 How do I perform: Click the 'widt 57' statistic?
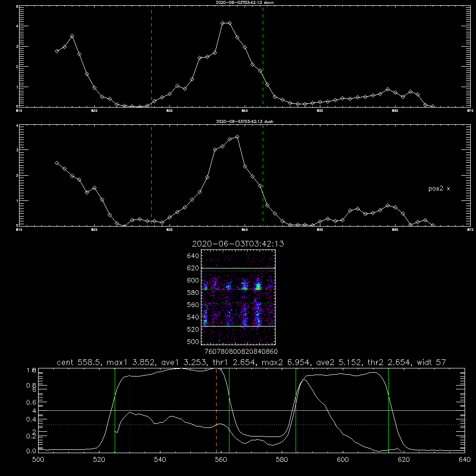pyautogui.click(x=431, y=362)
